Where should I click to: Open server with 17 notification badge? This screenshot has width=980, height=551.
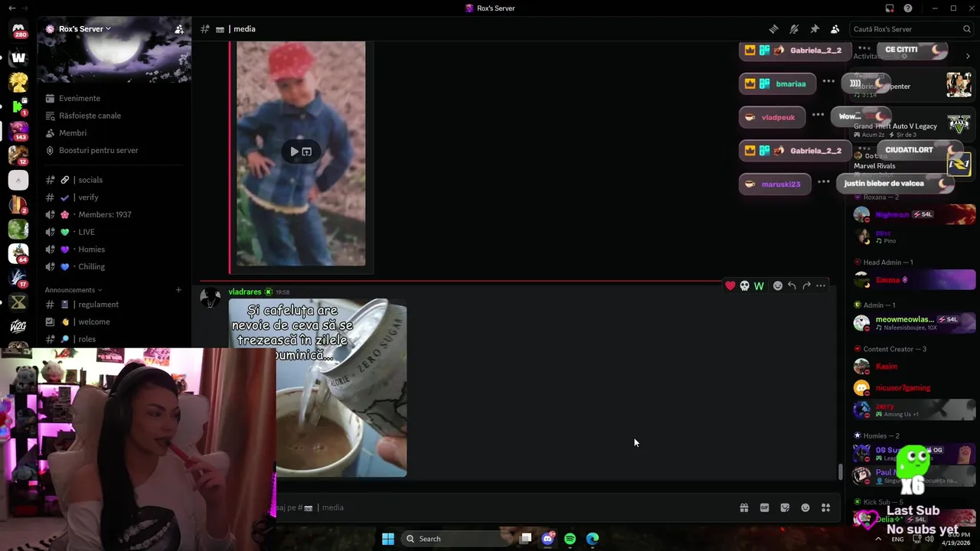[x=18, y=278]
